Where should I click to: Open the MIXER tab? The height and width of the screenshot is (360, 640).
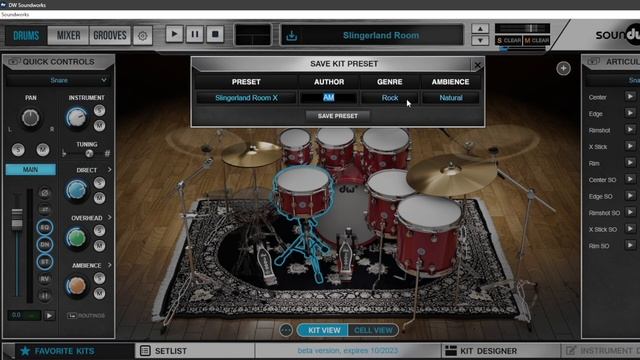68,36
